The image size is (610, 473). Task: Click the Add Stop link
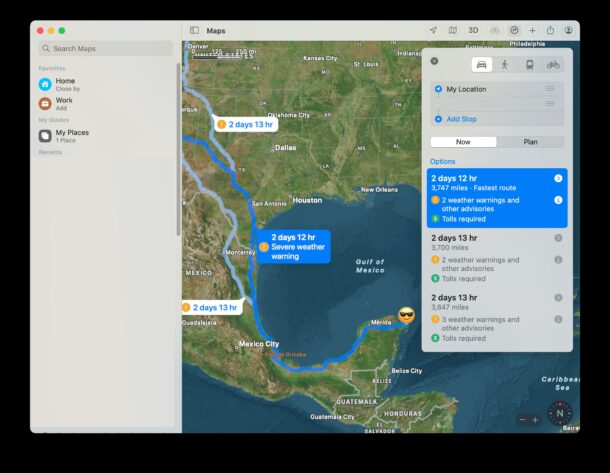460,119
